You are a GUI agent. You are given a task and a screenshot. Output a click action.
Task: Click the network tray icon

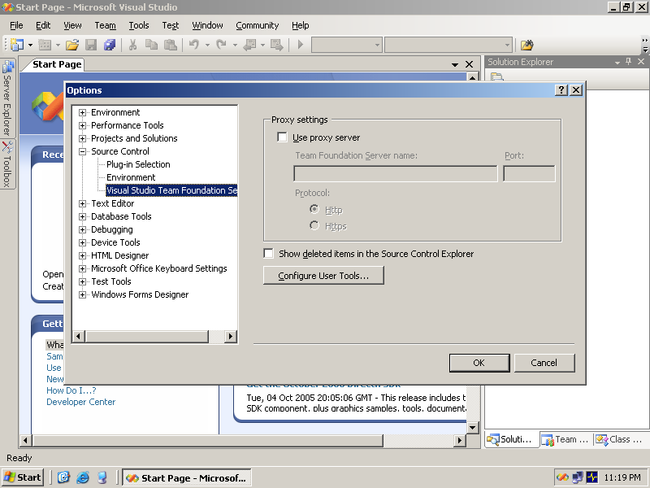click(x=577, y=478)
